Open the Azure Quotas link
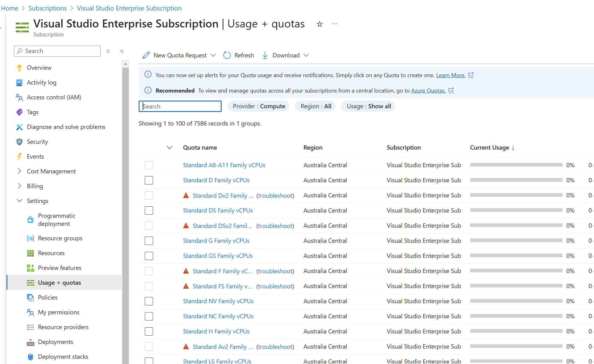The height and width of the screenshot is (364, 594). [428, 90]
